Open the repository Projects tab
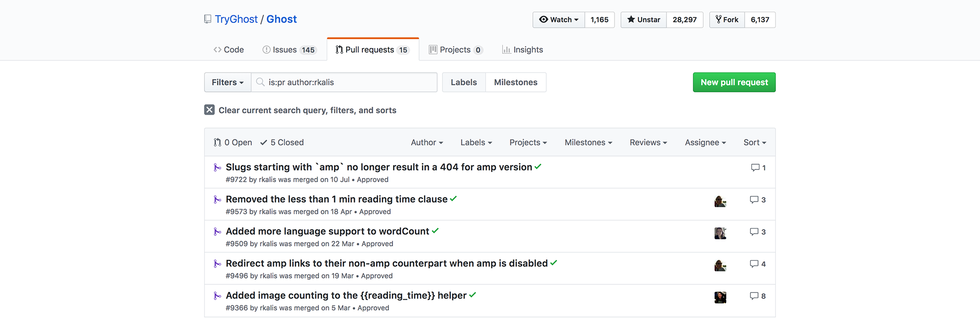 (x=455, y=49)
